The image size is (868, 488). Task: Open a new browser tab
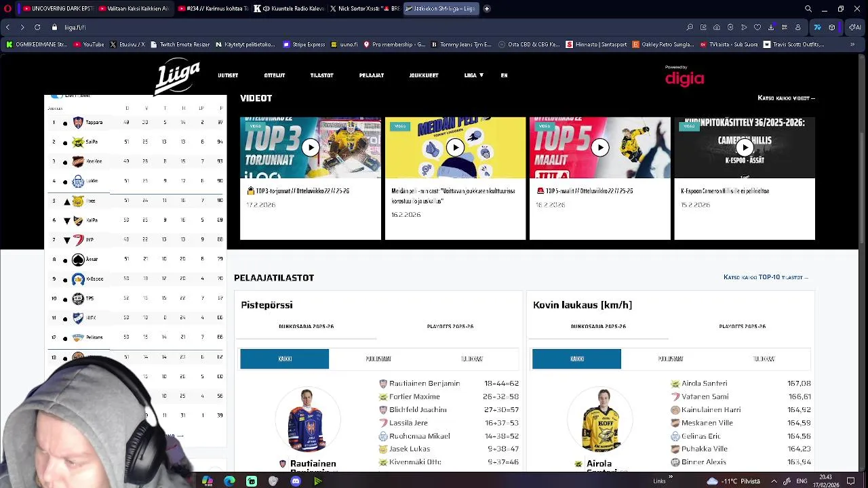click(x=487, y=9)
